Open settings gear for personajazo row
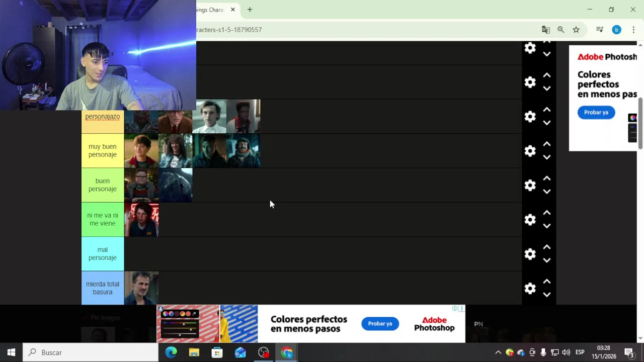Viewport: 644px width, 362px height. tap(530, 117)
